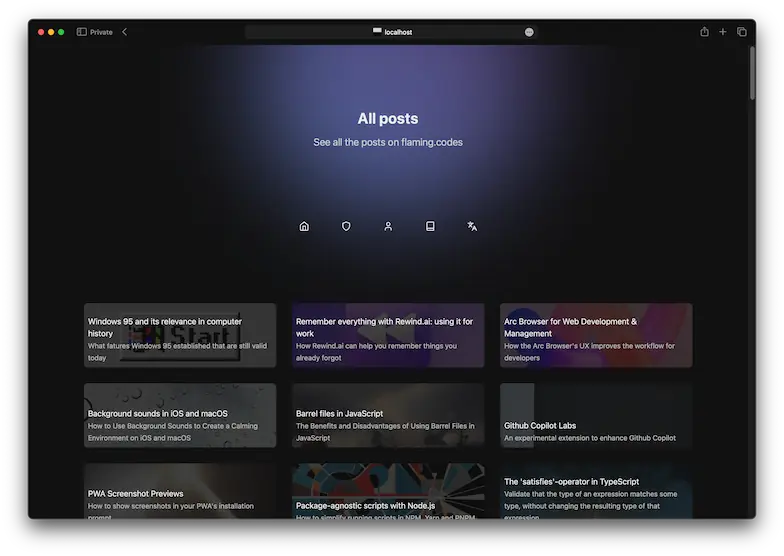Click 'See all the posts on flaming.codes' subtitle
Image resolution: width=784 pixels, height=556 pixels.
coord(388,142)
